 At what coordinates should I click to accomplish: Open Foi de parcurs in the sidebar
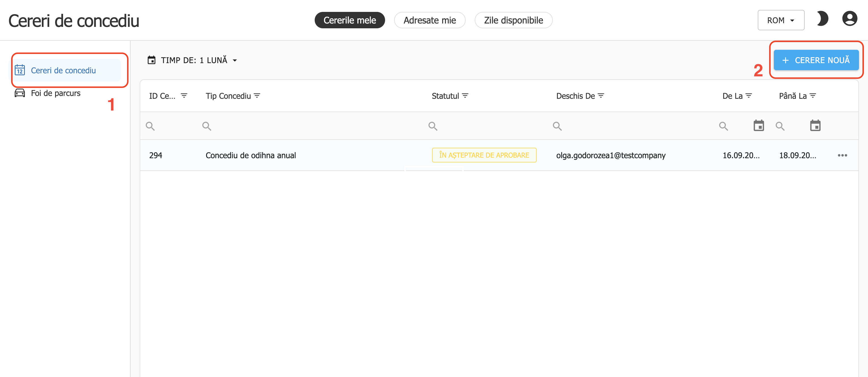[56, 93]
